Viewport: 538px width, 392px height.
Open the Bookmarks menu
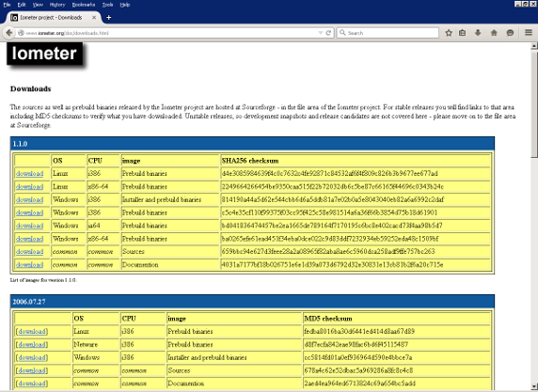[x=84, y=5]
